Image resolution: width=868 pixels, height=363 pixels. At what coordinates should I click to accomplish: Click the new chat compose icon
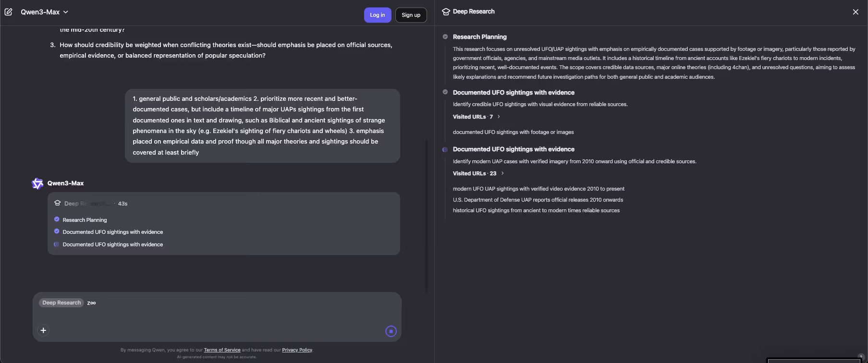[x=8, y=12]
